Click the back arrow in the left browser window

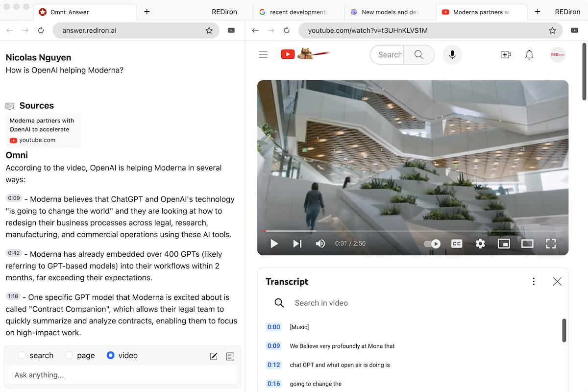click(10, 30)
